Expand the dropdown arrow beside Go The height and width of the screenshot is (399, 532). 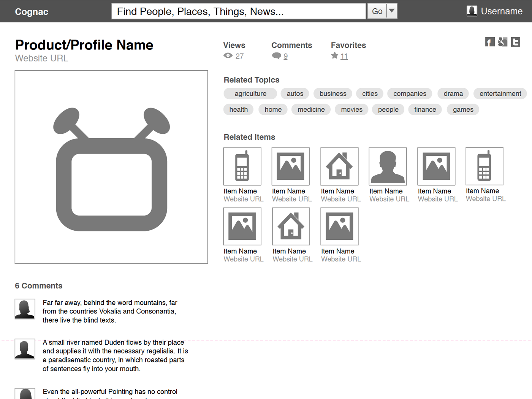[392, 11]
